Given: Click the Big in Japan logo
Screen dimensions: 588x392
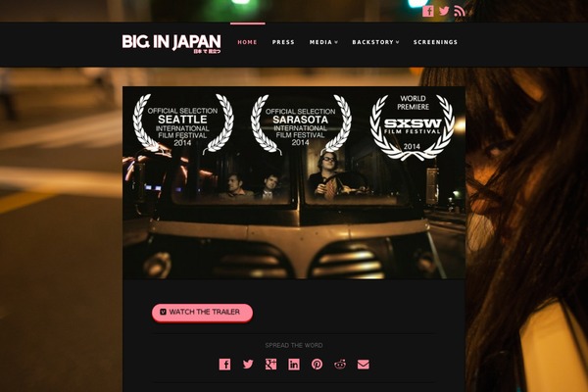Looking at the screenshot, I should point(171,43).
